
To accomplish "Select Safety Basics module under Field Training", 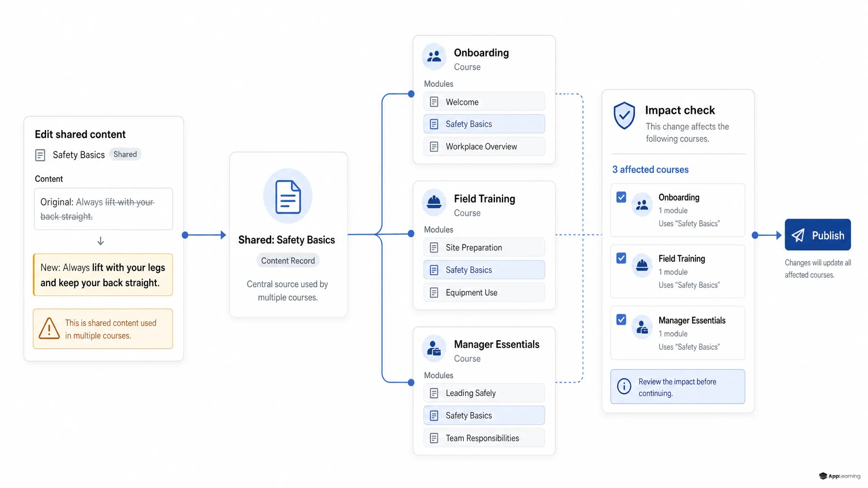I will 484,270.
